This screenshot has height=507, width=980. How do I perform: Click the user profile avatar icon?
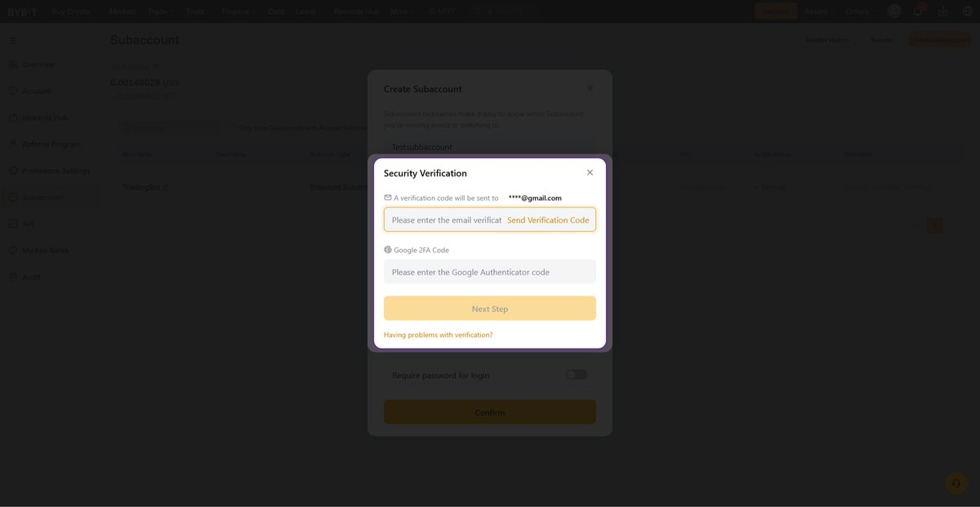pos(894,11)
